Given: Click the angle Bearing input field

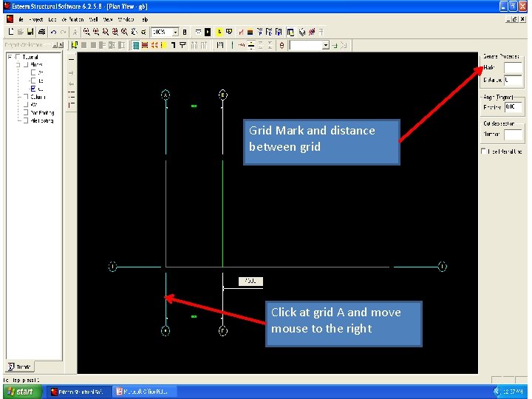Looking at the screenshot, I should pyautogui.click(x=513, y=107).
